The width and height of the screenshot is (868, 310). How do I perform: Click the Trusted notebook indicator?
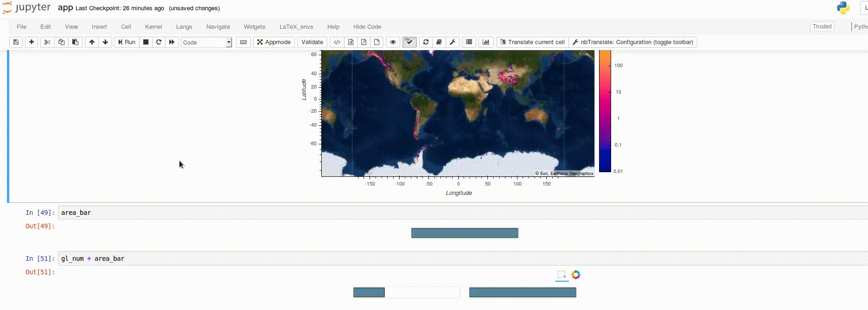coord(822,26)
